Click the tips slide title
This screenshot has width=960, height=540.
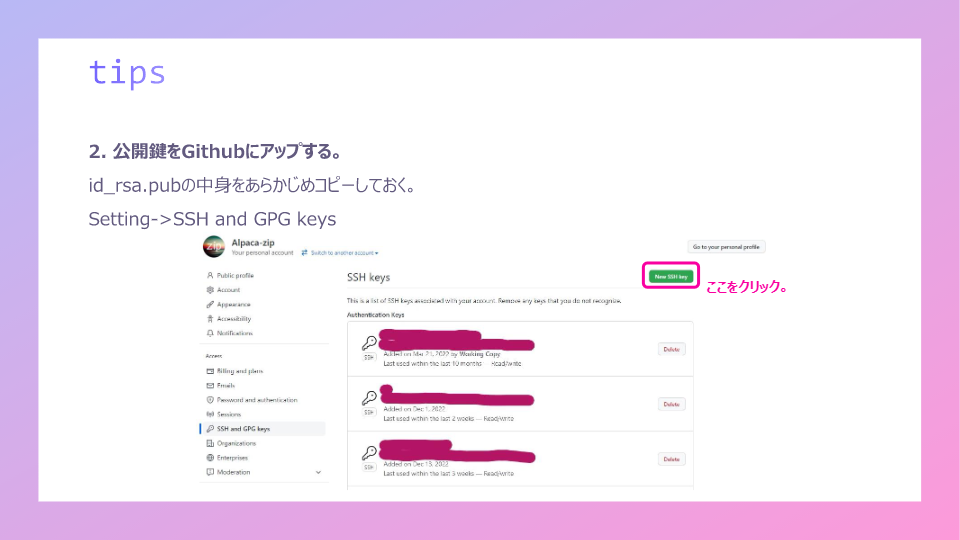coord(127,73)
